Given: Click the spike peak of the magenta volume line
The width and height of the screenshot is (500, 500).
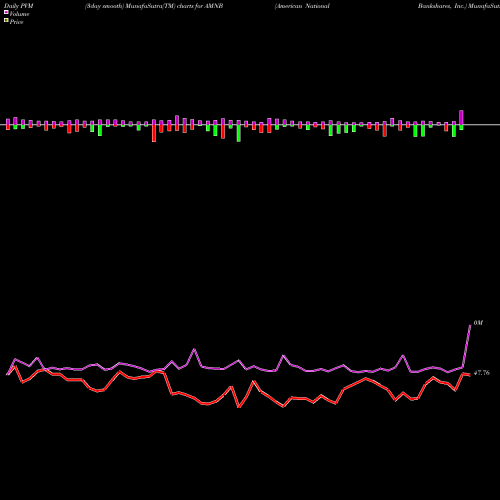Looking at the screenshot, I should [470, 325].
